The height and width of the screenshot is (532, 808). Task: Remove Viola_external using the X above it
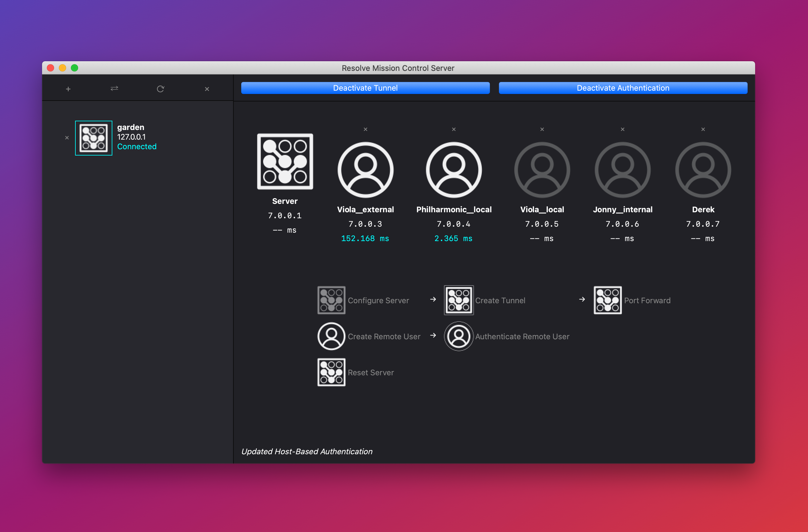pos(366,129)
